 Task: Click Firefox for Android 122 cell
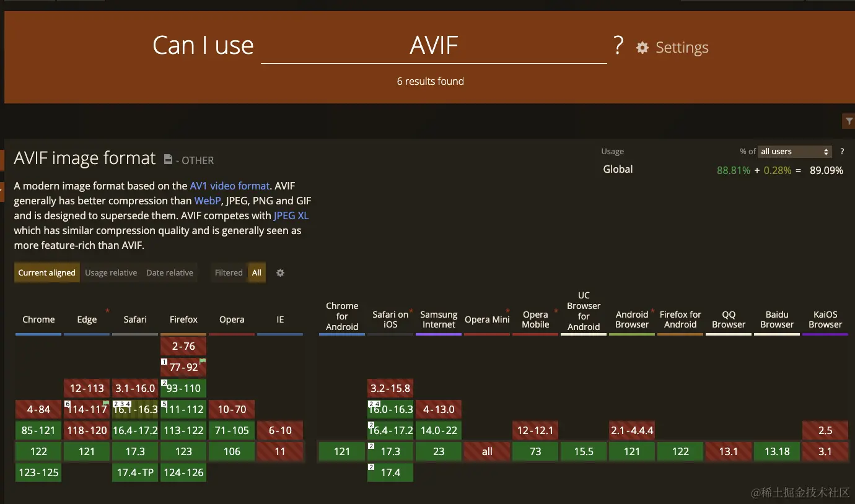click(x=680, y=451)
